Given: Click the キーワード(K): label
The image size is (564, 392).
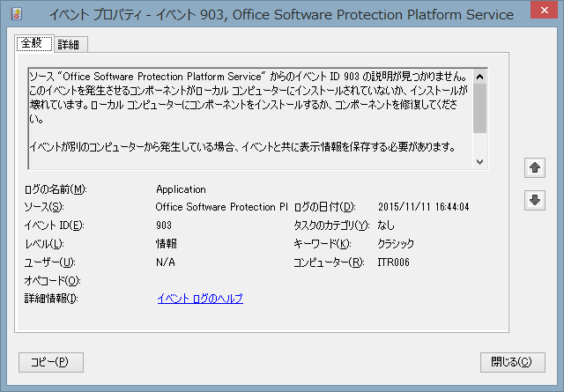Looking at the screenshot, I should (x=323, y=244).
